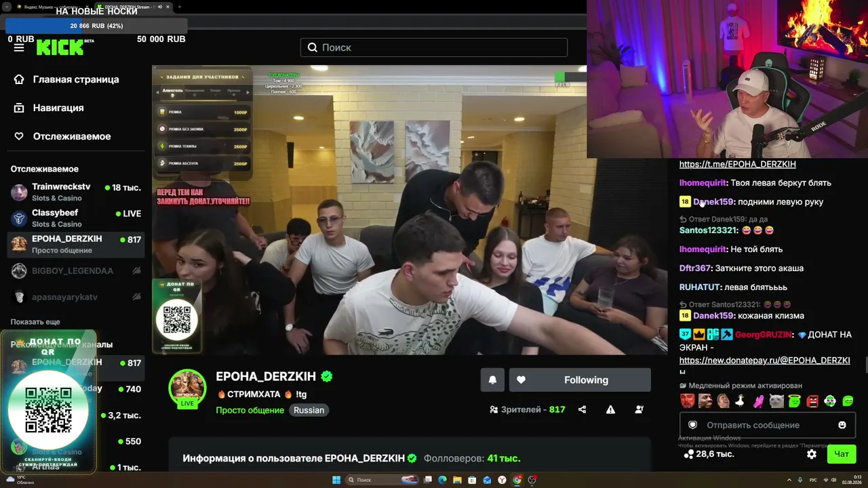Click username Santos123321 in chat
Viewport: 868px width, 488px height.
[708, 230]
